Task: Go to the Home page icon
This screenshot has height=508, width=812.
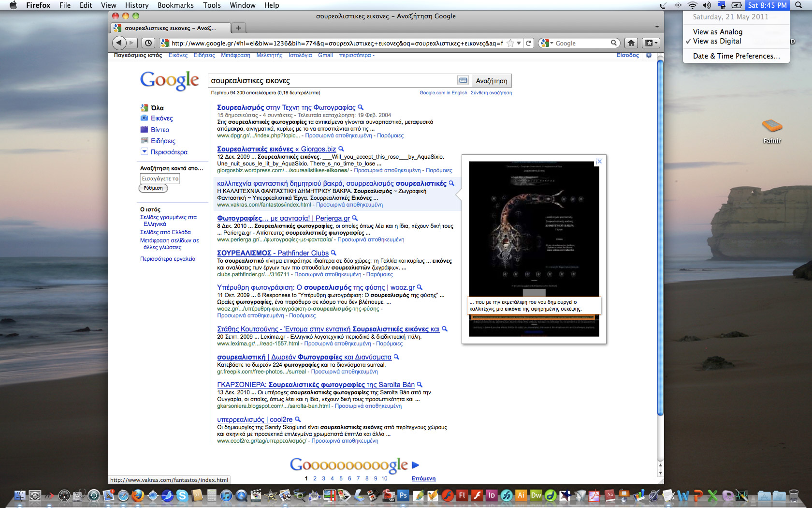Action: point(631,43)
